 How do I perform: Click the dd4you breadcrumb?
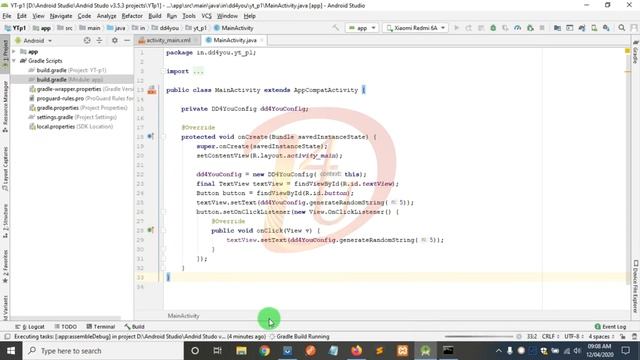point(165,28)
